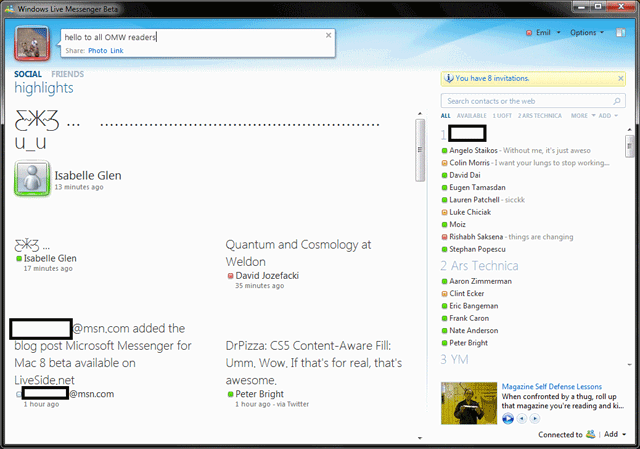Open the bottom Add services dropdown
This screenshot has width=640, height=449.
pos(615,434)
